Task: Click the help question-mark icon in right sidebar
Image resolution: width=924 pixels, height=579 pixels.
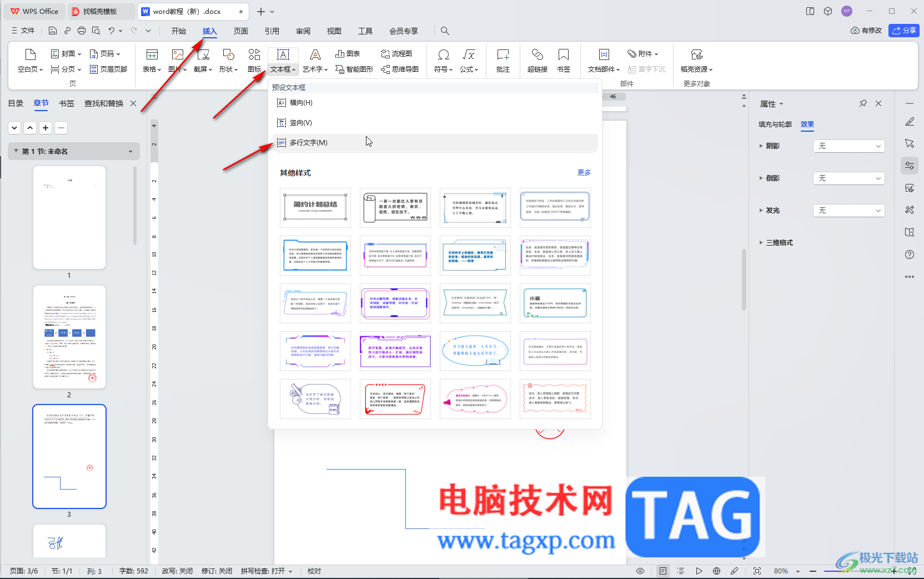Action: pos(910,254)
